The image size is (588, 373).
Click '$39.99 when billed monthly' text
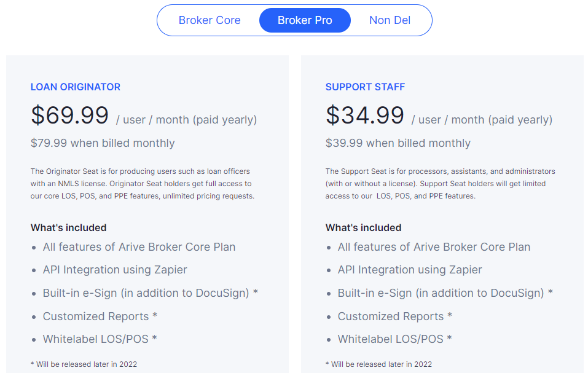tap(393, 143)
